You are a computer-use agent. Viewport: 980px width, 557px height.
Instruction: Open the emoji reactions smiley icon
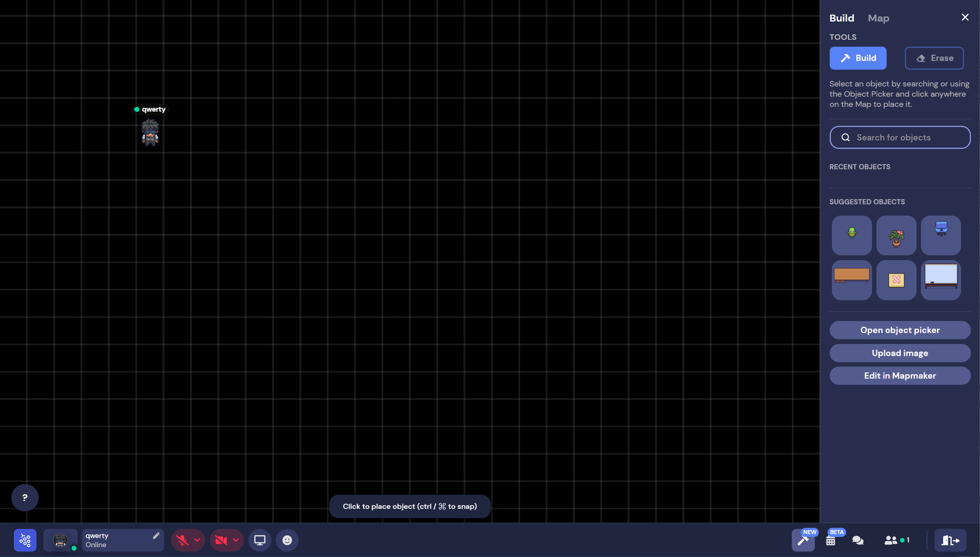coord(287,540)
